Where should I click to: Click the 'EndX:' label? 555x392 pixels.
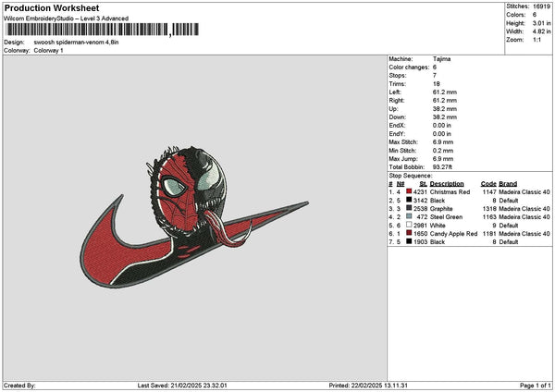point(397,126)
